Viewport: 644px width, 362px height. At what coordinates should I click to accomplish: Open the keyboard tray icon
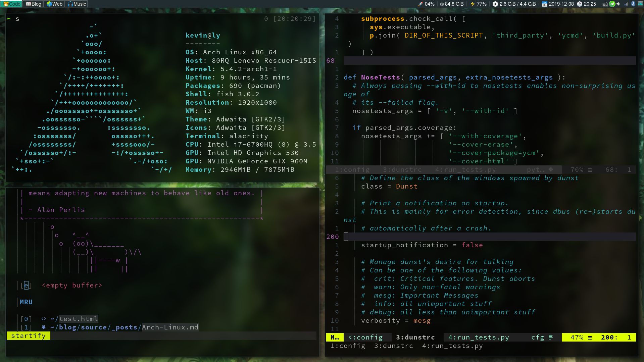[x=605, y=4]
